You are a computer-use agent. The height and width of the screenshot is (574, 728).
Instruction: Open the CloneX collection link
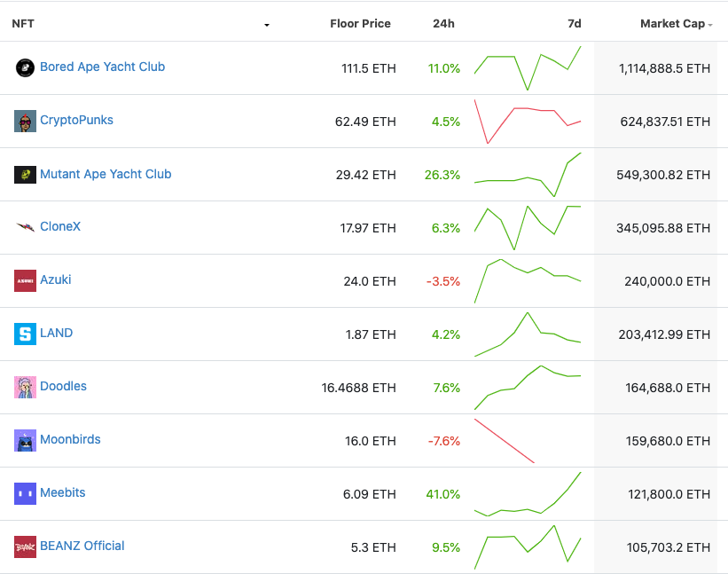point(60,226)
